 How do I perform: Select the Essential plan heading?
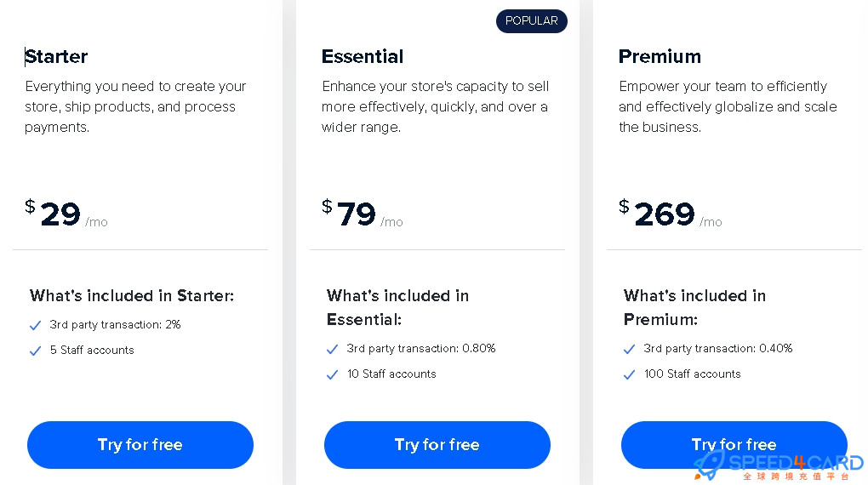(363, 56)
